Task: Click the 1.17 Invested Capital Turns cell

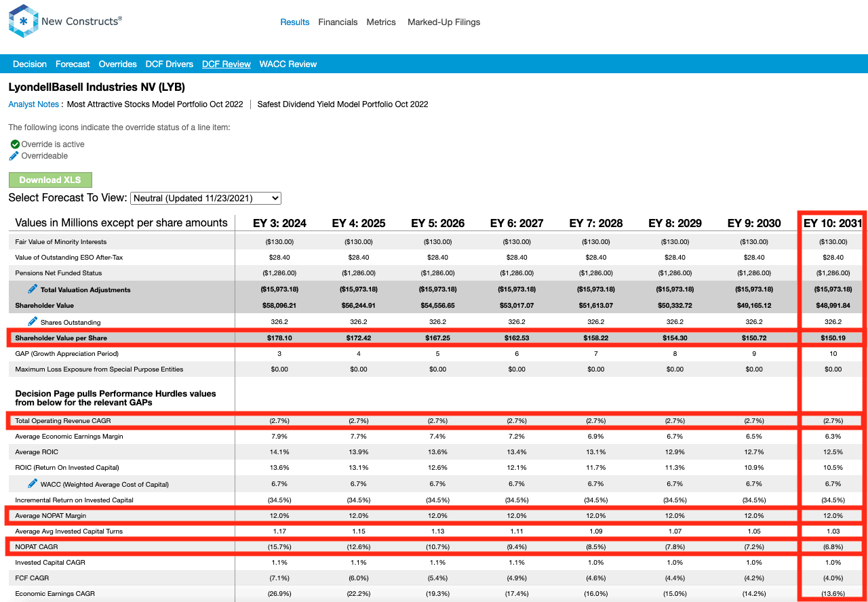Action: [279, 531]
